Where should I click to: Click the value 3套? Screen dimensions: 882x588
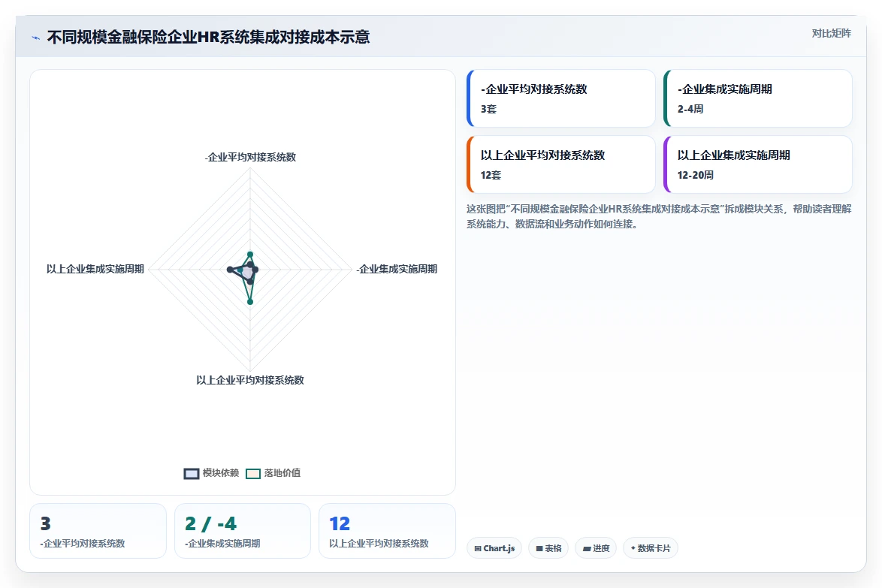[488, 109]
